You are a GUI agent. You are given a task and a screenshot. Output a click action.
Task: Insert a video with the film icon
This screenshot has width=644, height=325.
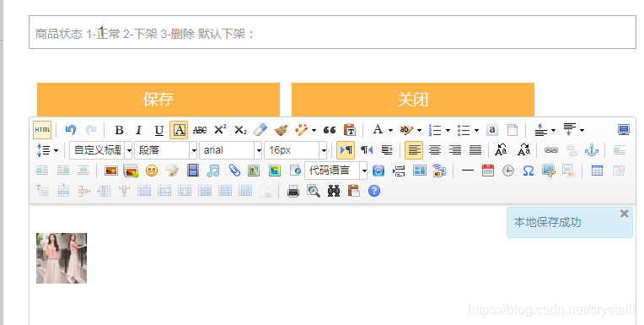[x=193, y=171]
